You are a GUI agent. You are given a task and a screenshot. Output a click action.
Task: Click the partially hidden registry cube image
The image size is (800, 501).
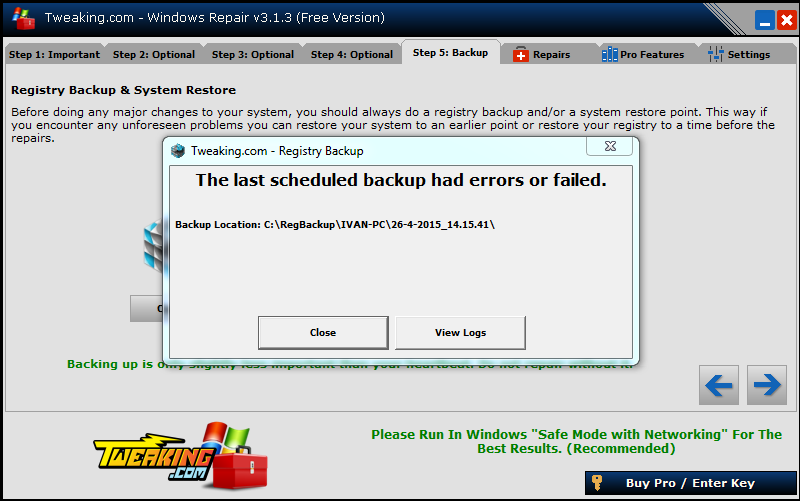click(x=153, y=245)
